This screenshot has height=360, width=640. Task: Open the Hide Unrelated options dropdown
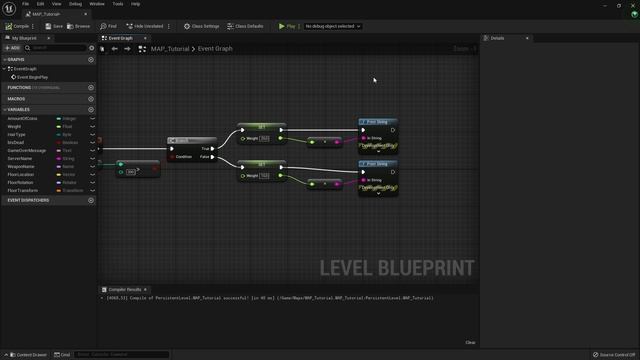169,26
